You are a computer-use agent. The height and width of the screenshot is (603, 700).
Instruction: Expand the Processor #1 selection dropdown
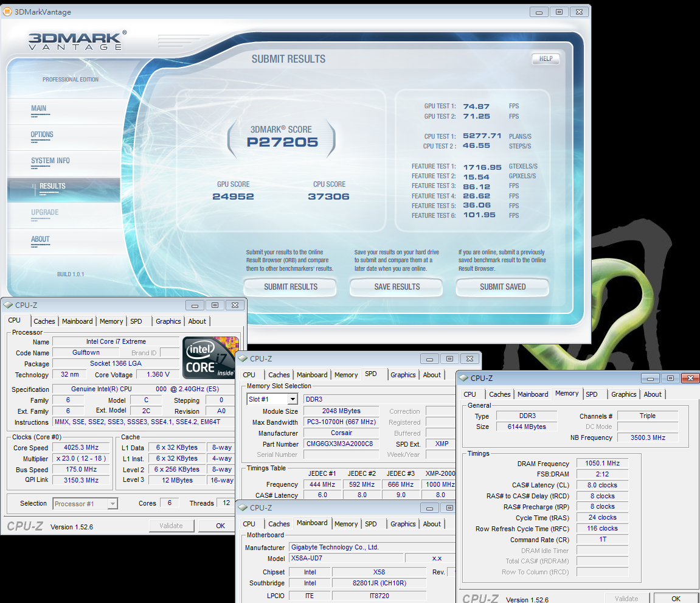pyautogui.click(x=112, y=503)
